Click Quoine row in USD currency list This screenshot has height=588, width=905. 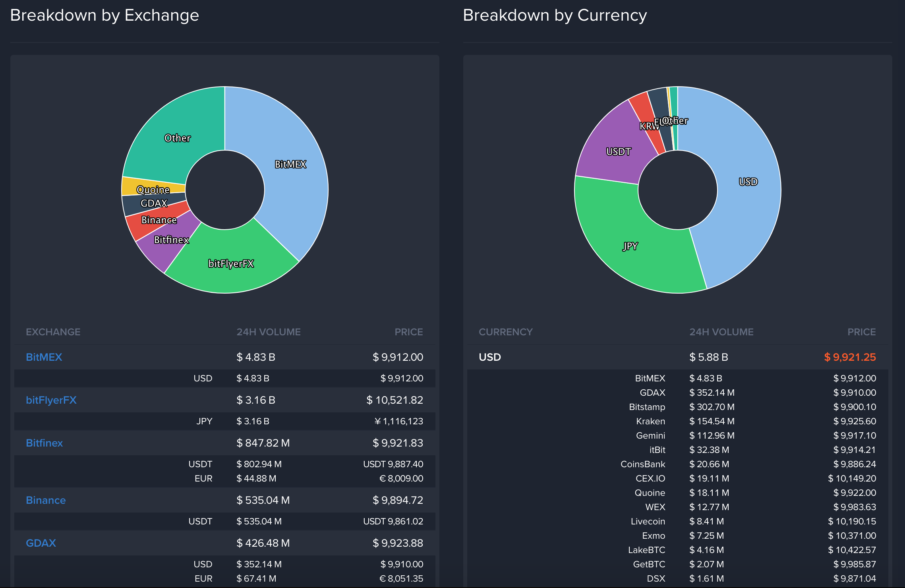678,493
